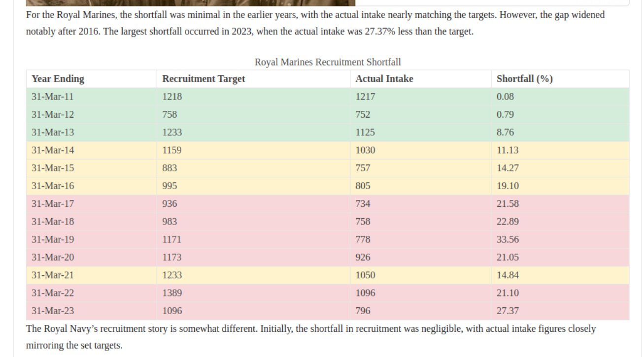The height and width of the screenshot is (357, 644).
Task: Select the "31-Mar-12" year cell
Action: click(x=92, y=115)
